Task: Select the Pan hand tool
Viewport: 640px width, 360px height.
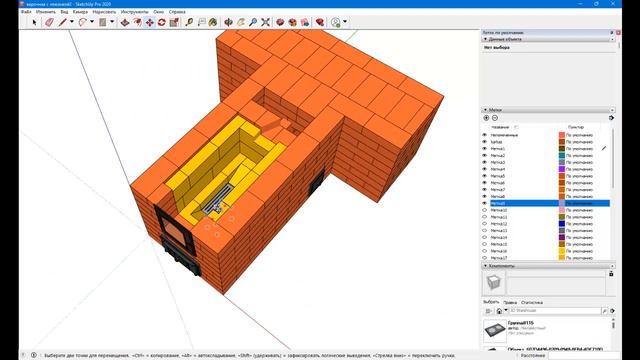Action: (241, 22)
